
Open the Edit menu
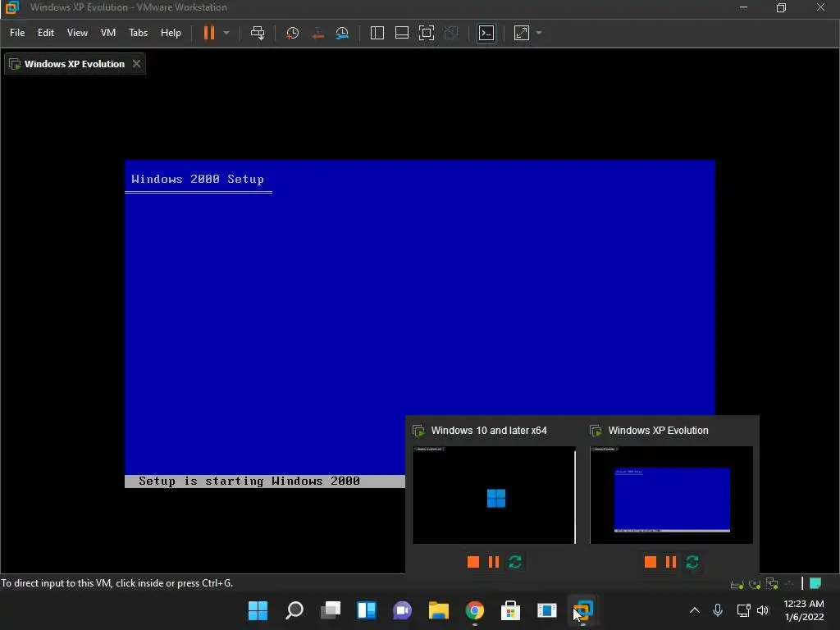[x=46, y=33]
